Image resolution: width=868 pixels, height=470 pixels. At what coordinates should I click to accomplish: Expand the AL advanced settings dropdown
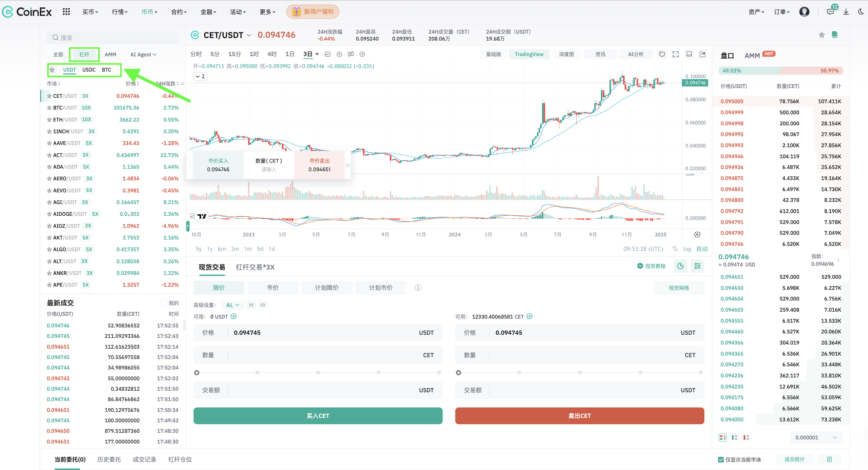coord(232,305)
